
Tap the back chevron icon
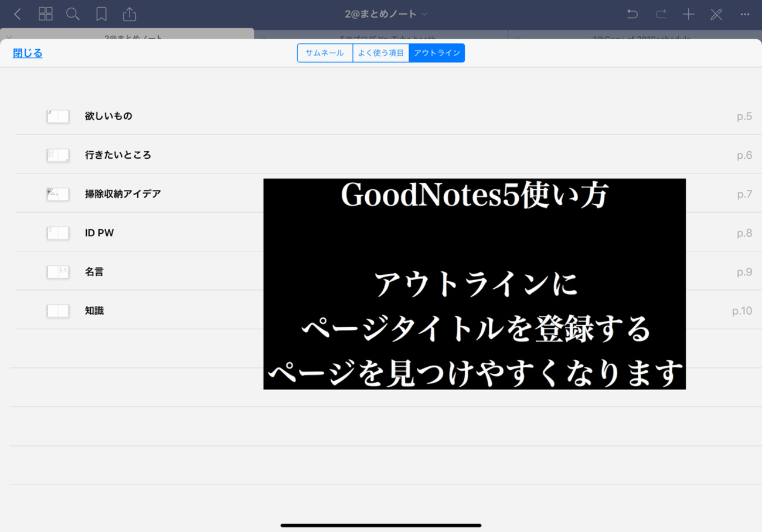click(18, 14)
